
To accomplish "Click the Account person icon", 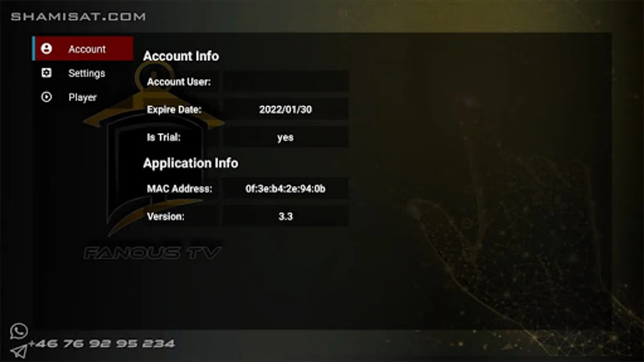I will [46, 49].
